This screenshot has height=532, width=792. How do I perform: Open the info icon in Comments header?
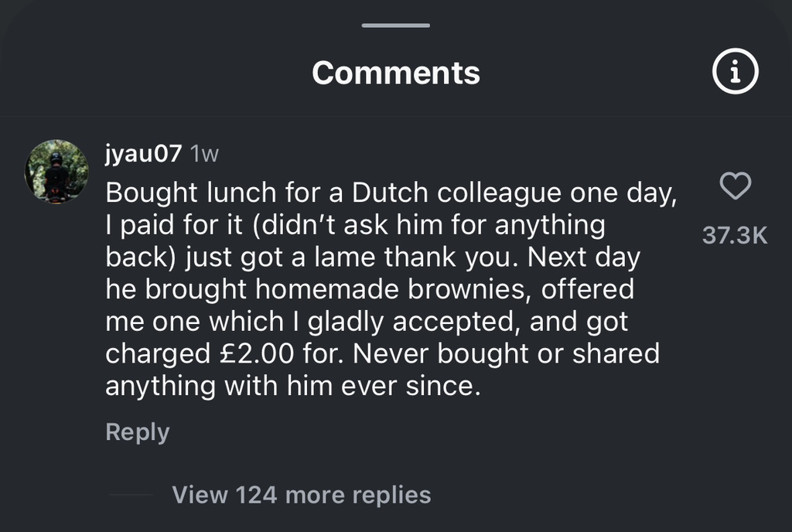coord(734,73)
